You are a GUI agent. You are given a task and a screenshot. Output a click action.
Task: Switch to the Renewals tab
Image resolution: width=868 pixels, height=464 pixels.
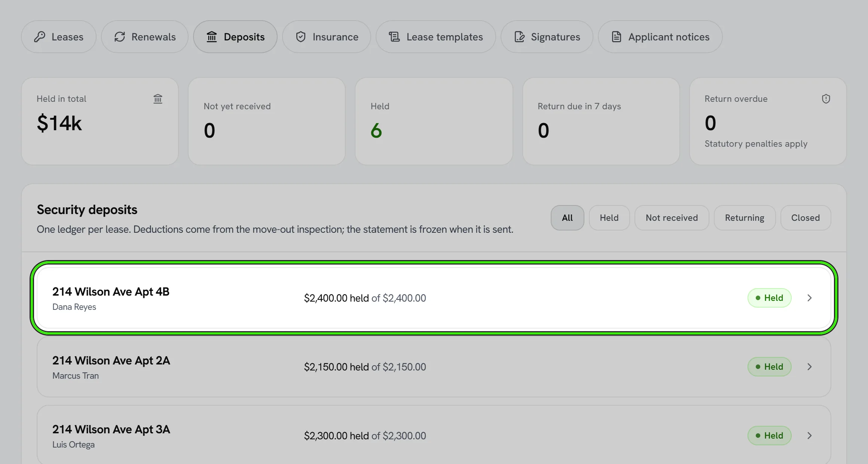point(145,37)
